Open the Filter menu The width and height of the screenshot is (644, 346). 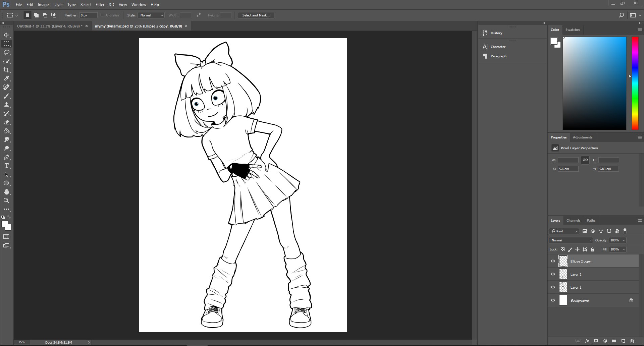point(100,5)
